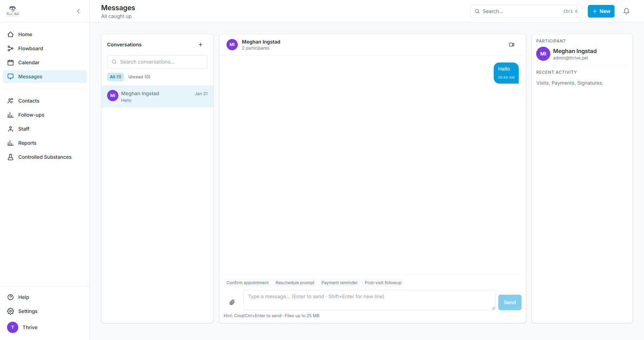Click the clinic logo in the sidebar
The height and width of the screenshot is (340, 644).
pyautogui.click(x=13, y=11)
